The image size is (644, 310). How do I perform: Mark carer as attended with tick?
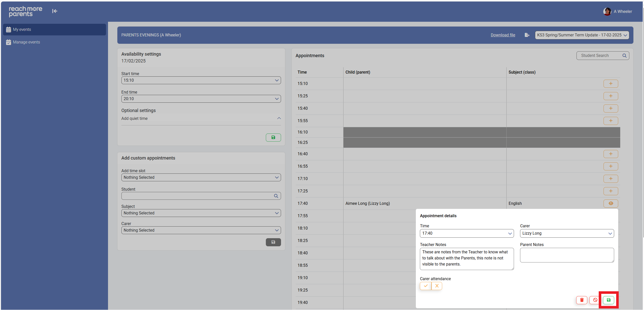(x=426, y=286)
